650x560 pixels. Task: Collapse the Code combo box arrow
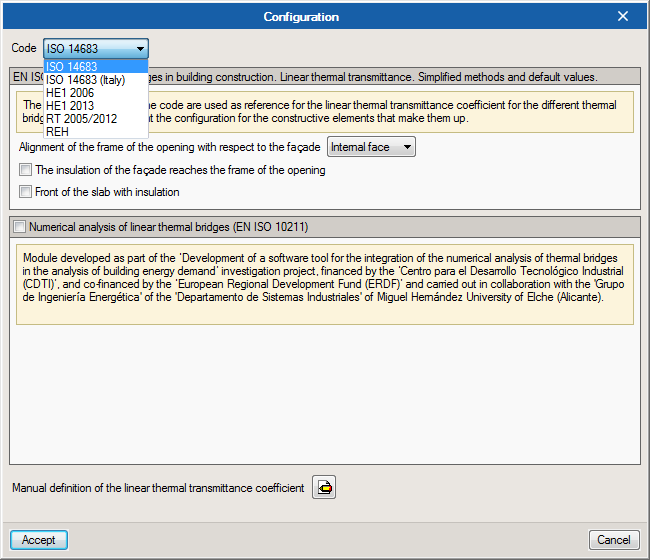point(140,48)
